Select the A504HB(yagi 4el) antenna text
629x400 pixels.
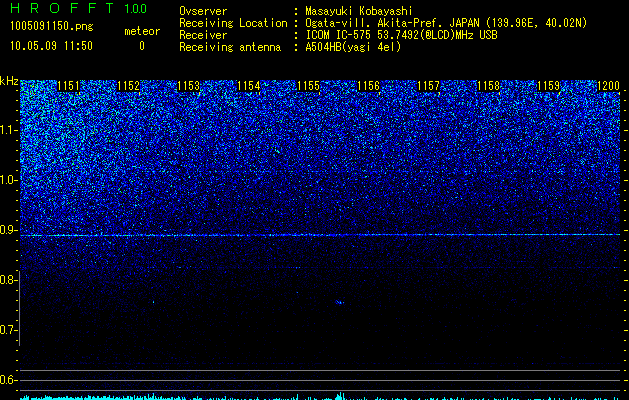[x=353, y=47]
